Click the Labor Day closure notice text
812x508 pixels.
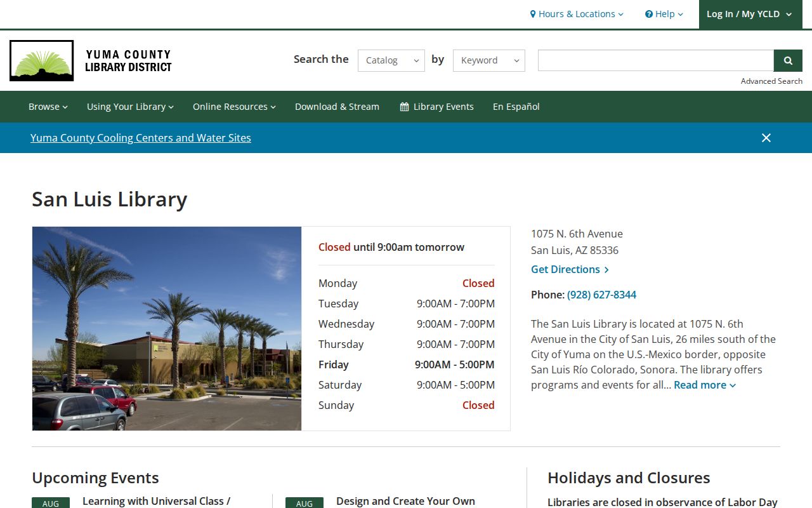(662, 502)
